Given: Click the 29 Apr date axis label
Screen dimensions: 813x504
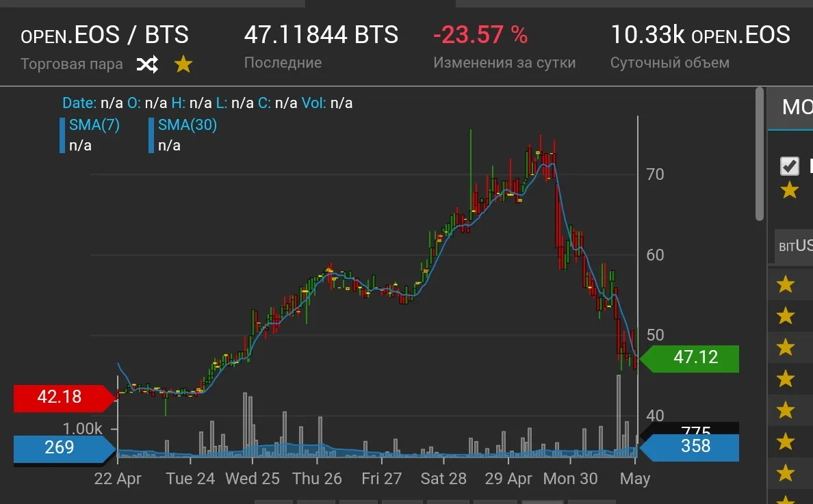Looking at the screenshot, I should (x=508, y=478).
